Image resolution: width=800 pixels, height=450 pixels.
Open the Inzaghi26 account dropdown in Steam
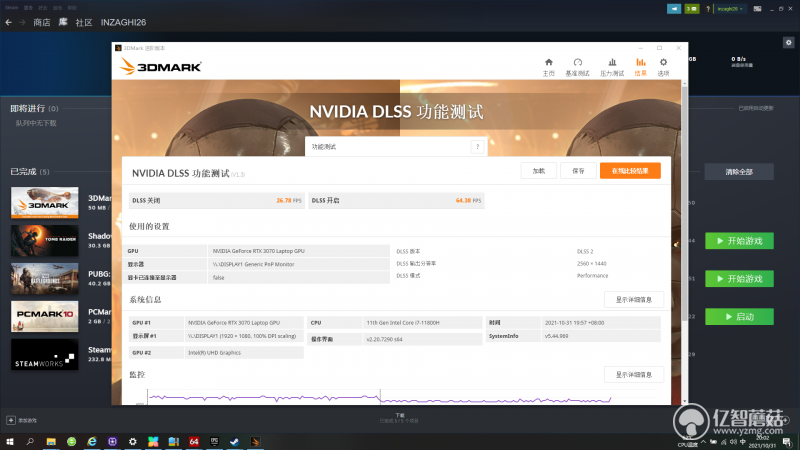click(730, 9)
